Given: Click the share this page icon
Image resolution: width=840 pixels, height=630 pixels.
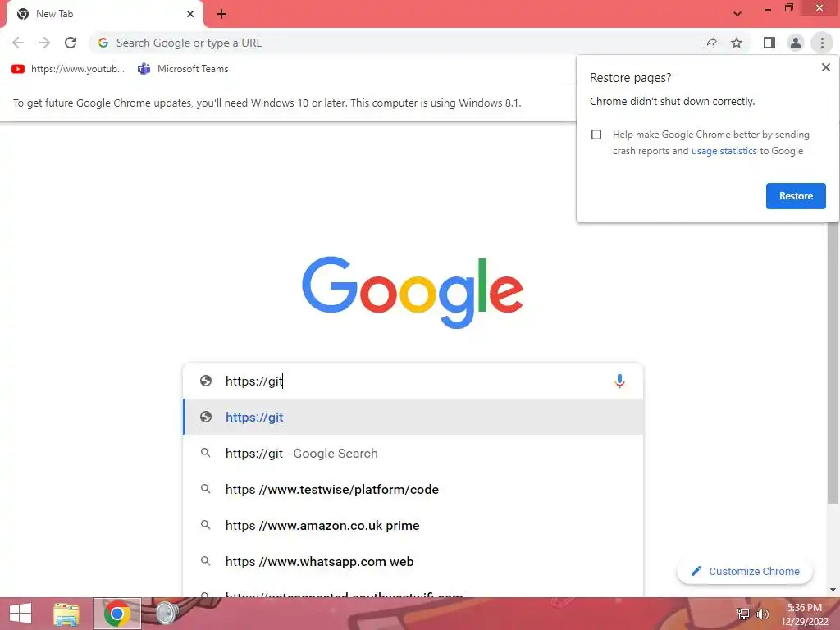Looking at the screenshot, I should click(x=710, y=43).
